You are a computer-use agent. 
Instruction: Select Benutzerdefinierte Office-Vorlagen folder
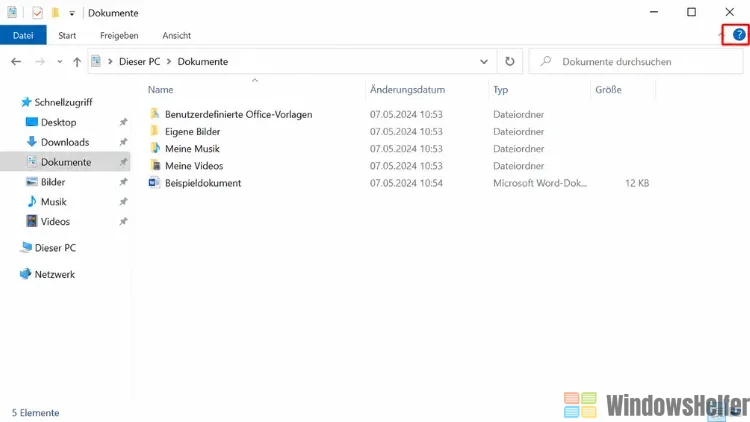click(239, 114)
